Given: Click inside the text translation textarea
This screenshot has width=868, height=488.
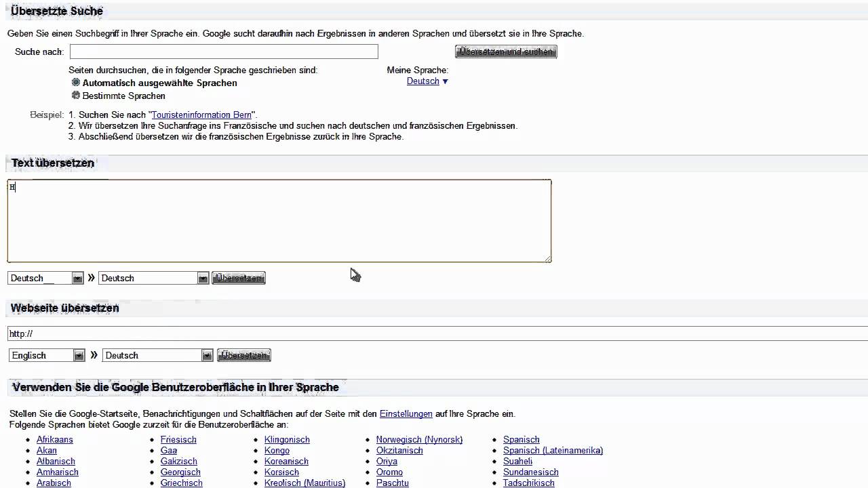Looking at the screenshot, I should 279,221.
